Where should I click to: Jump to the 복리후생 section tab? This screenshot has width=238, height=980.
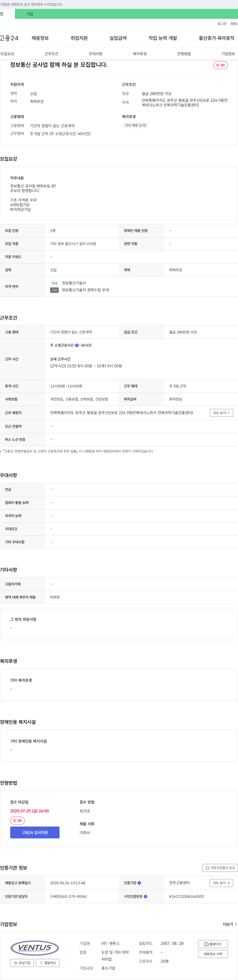click(x=140, y=54)
